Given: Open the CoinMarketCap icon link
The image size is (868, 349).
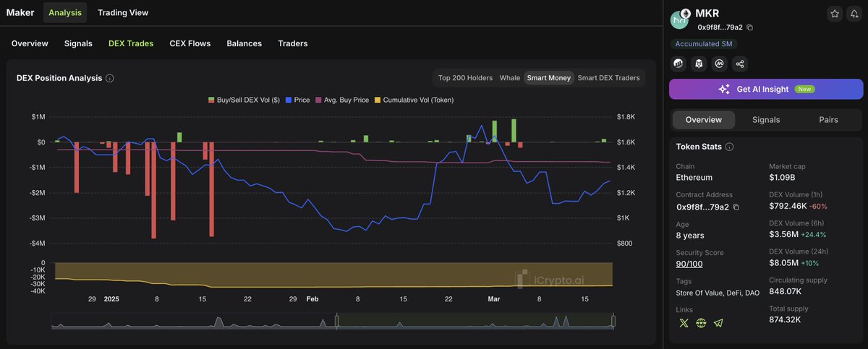Looking at the screenshot, I should pos(720,64).
